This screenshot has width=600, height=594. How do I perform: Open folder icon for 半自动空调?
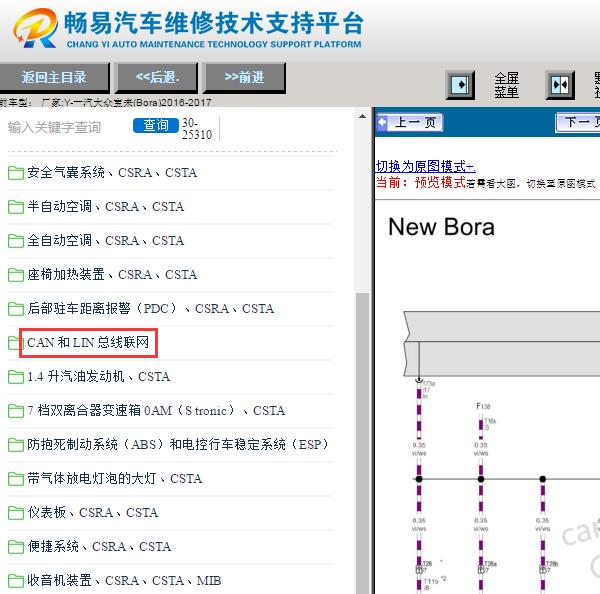coord(16,207)
